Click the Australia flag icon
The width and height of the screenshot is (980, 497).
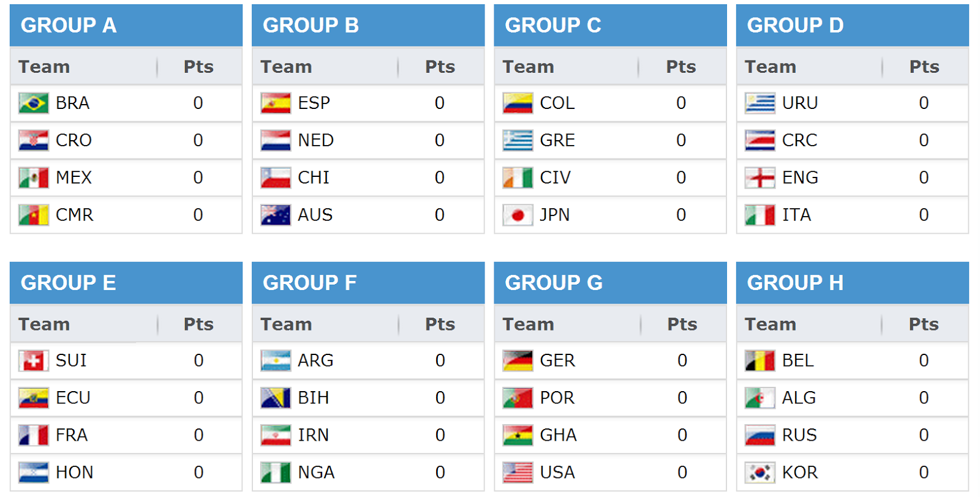(x=276, y=215)
